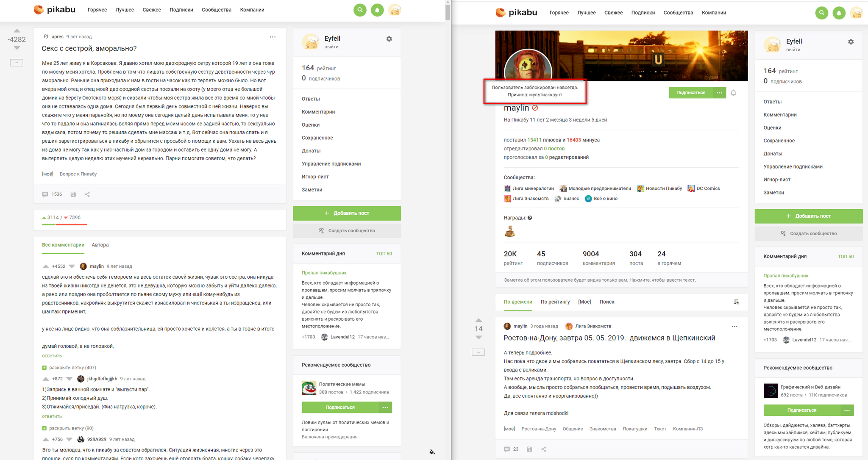
Task: Click the search icon in left window header
Action: 360,10
